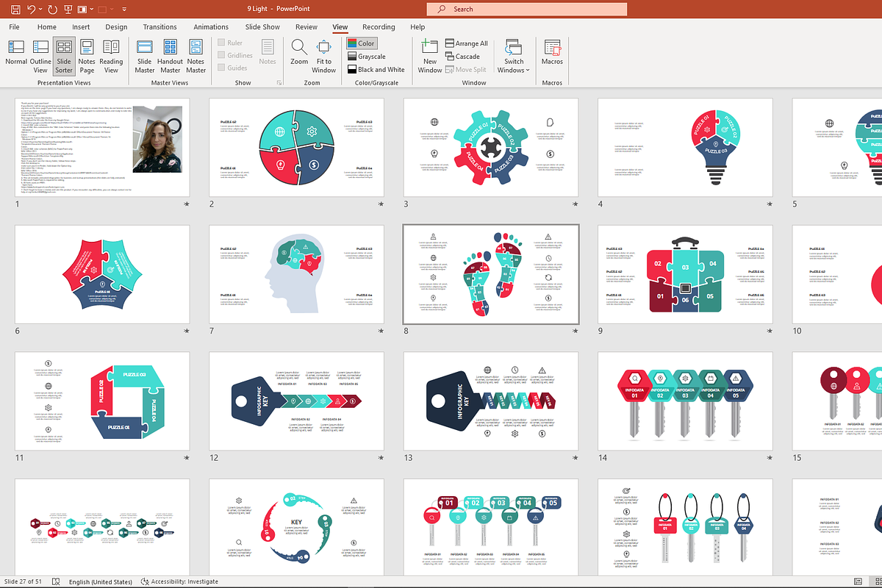Open the Slide Show tab
This screenshot has height=588, width=882.
tap(262, 27)
